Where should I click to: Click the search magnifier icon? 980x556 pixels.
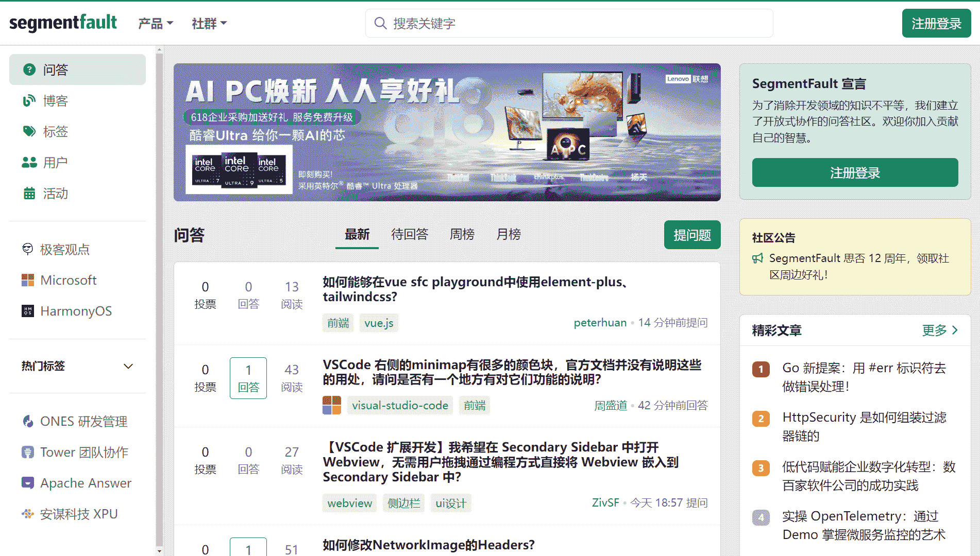tap(380, 23)
